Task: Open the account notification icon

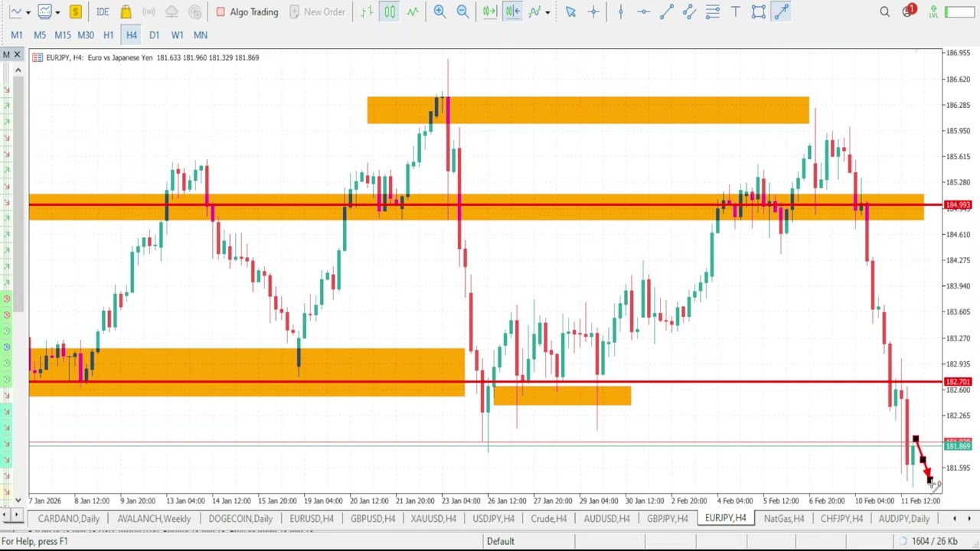Action: click(909, 11)
